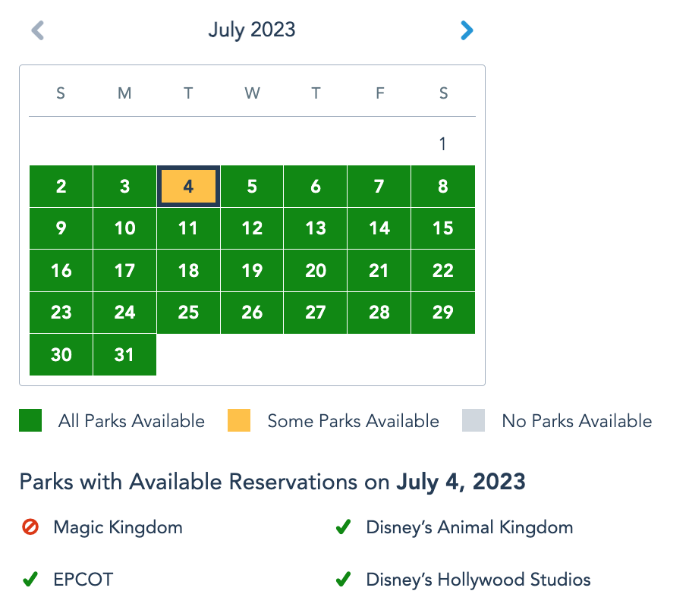Viewport: 689px width, 616px height.
Task: Click the Magic Kingdom park label
Action: point(118,527)
